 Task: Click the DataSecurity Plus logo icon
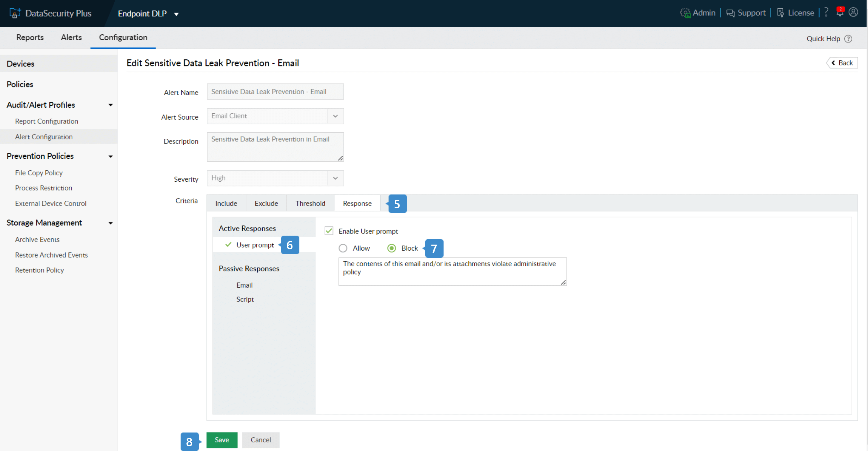click(15, 13)
